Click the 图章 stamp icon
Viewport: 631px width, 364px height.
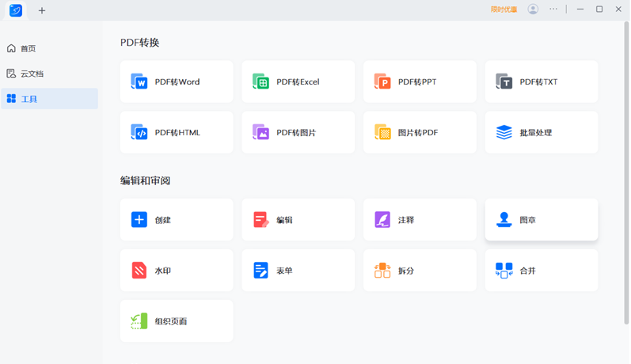pos(504,220)
